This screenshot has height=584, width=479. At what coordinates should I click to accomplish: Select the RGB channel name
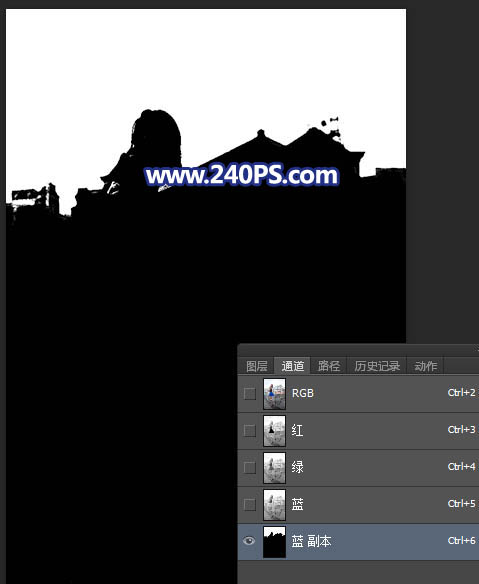(x=303, y=393)
